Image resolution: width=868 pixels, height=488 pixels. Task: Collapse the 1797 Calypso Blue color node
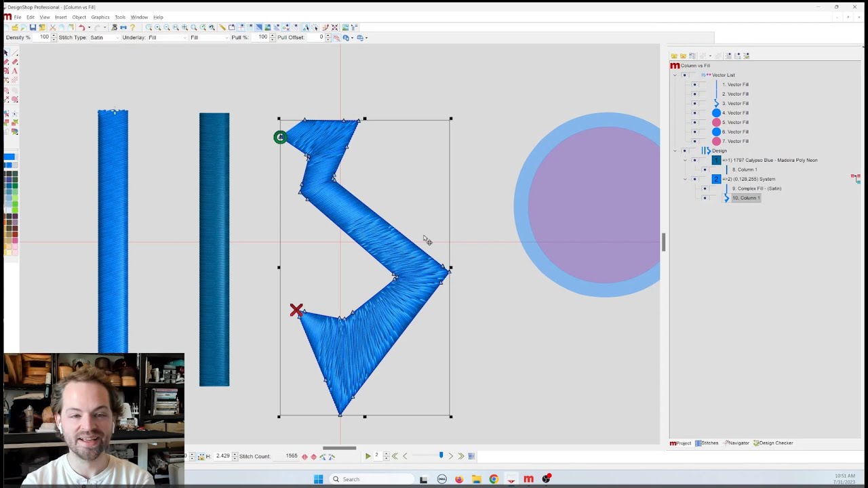[x=685, y=160]
